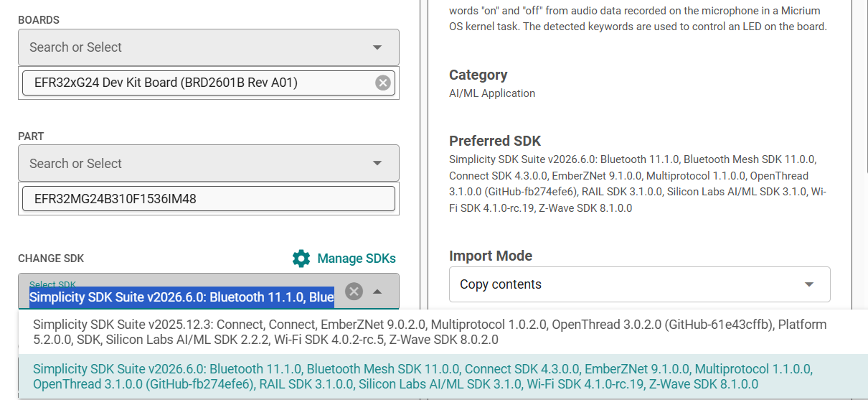Click the highlighted Select SDK input text
Screen dimensions: 868x400
click(181, 297)
